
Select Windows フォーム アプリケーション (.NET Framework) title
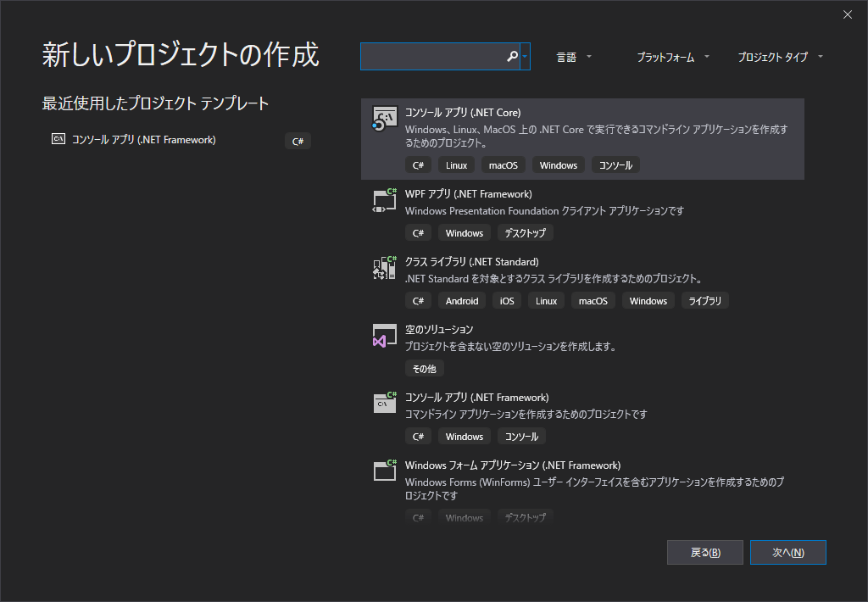tap(513, 465)
